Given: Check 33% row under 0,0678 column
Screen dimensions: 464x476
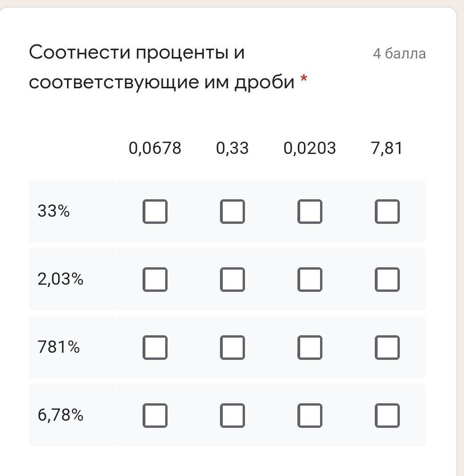Looking at the screenshot, I should (x=155, y=211).
